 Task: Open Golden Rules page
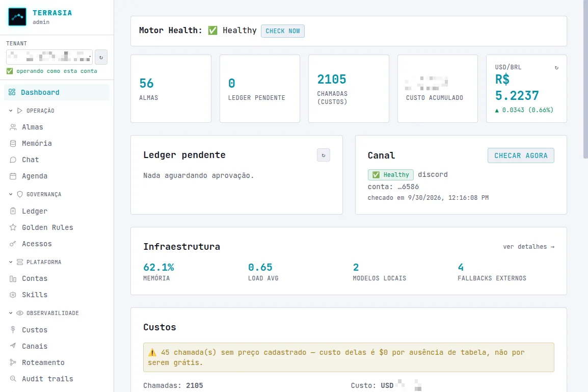[x=57, y=227]
